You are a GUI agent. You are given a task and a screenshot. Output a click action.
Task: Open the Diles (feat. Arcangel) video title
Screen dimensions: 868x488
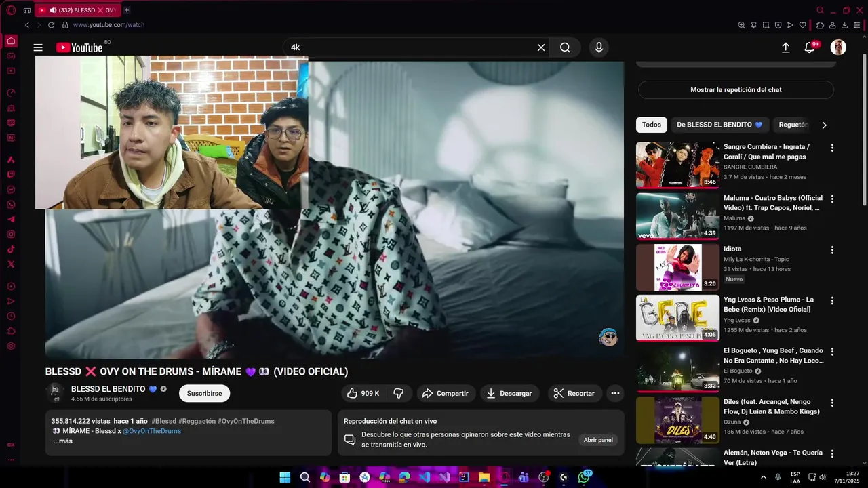(772, 407)
